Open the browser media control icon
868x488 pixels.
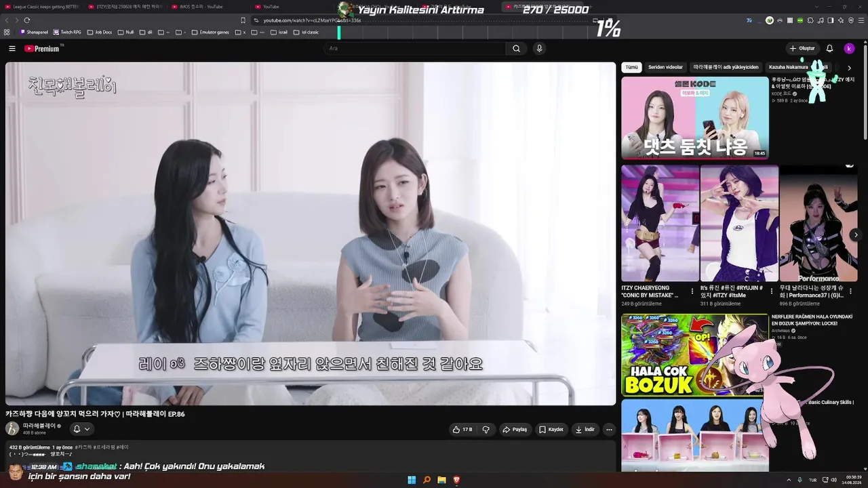click(x=821, y=20)
